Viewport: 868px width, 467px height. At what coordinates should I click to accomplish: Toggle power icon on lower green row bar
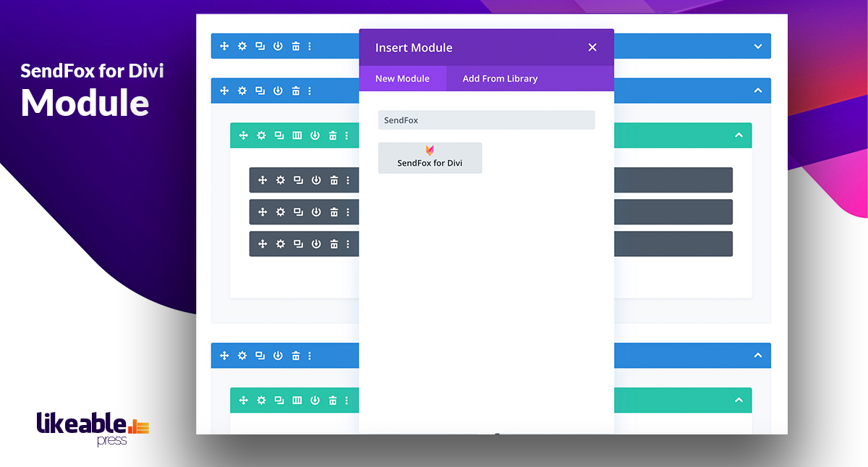pyautogui.click(x=315, y=400)
